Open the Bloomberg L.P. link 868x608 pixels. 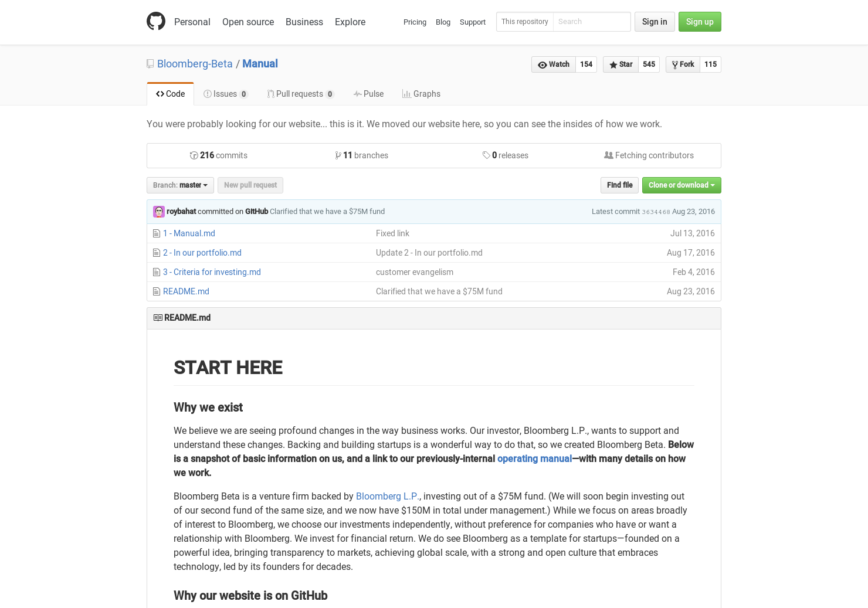pos(387,496)
